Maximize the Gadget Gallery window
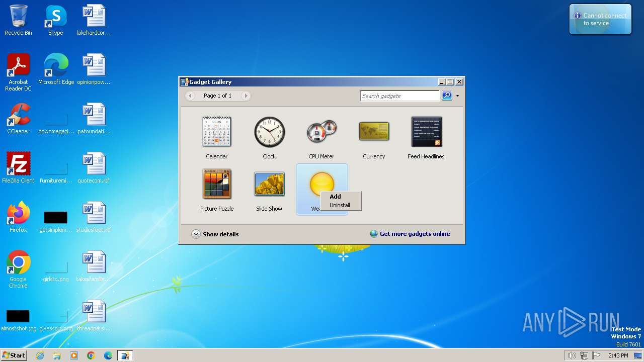644x362 pixels. [450, 82]
